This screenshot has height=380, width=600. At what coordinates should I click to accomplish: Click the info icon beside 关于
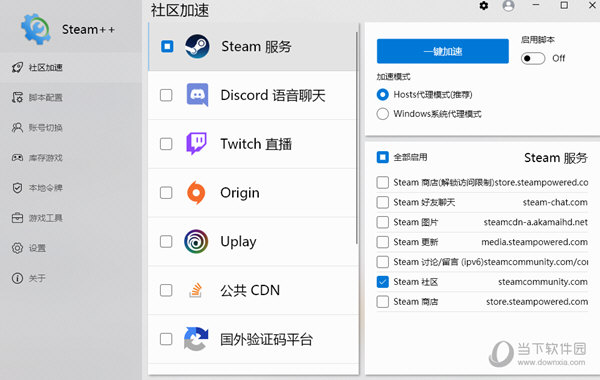coord(17,278)
